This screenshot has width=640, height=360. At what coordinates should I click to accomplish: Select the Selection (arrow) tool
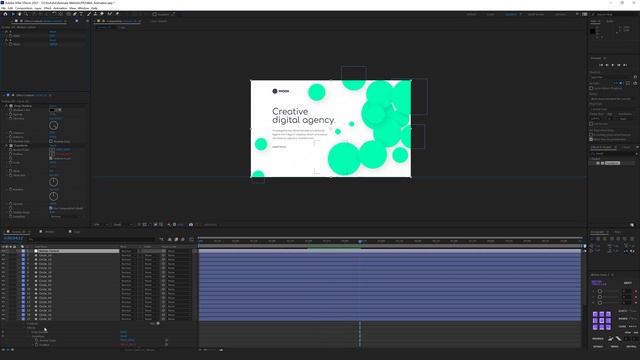[13, 14]
